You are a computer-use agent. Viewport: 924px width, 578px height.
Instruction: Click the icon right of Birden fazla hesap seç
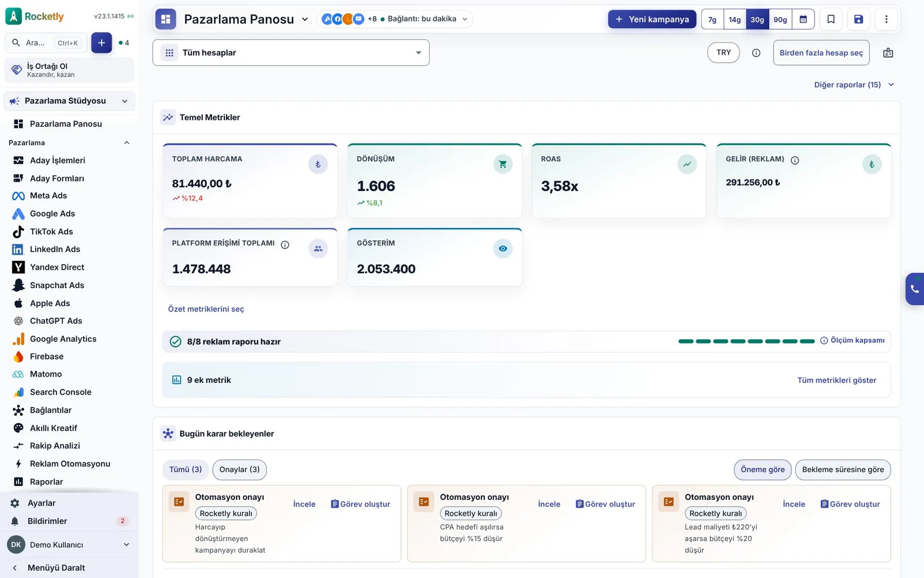coord(888,52)
